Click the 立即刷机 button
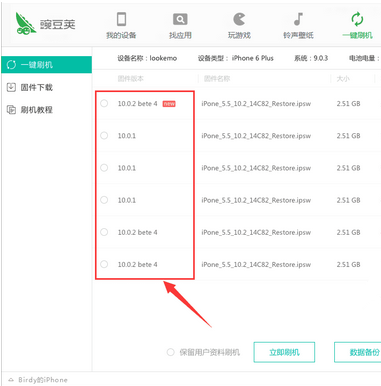This screenshot has height=386, width=381. [x=284, y=352]
